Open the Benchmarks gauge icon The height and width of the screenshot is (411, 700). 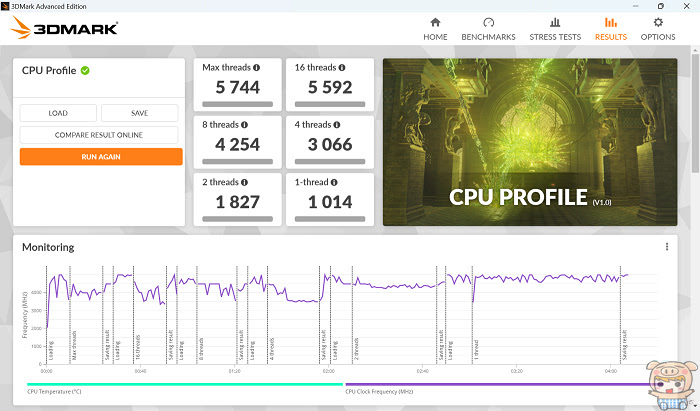coord(488,22)
